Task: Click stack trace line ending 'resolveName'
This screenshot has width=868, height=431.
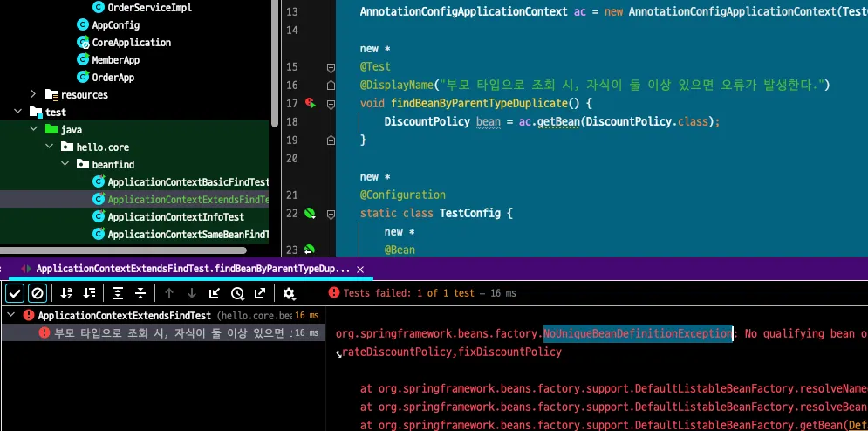Action: [x=614, y=388]
